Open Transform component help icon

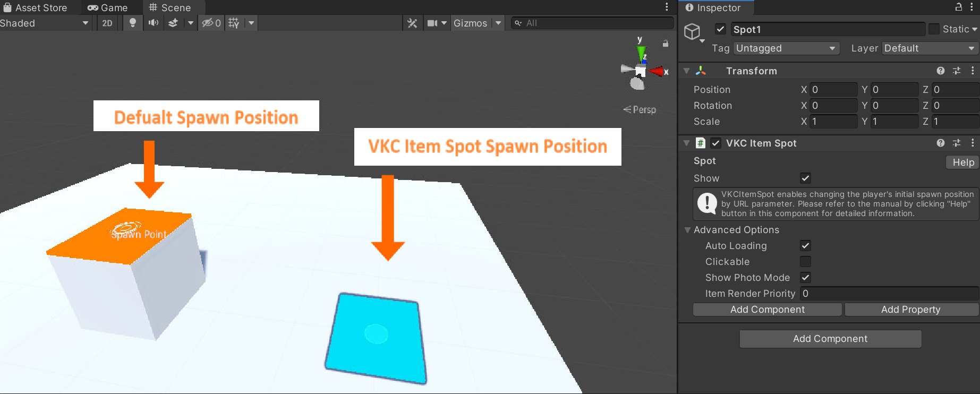(941, 71)
